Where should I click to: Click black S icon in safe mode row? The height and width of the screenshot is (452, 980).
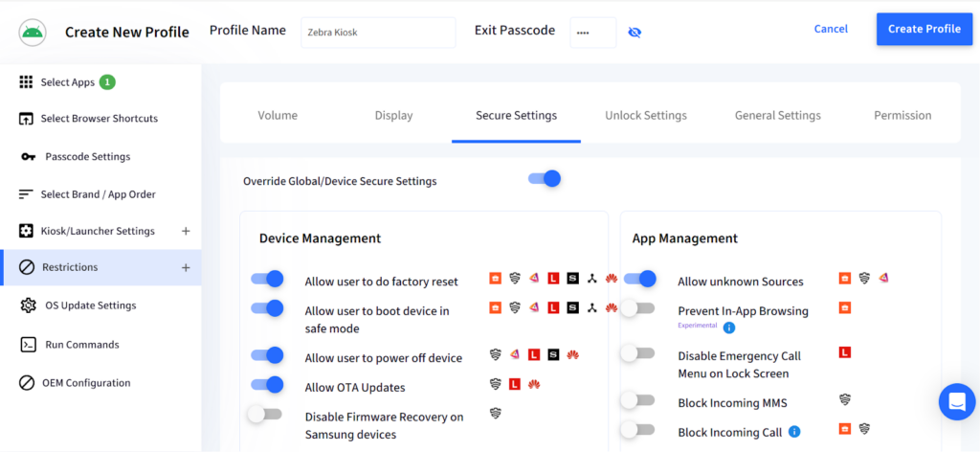(572, 307)
